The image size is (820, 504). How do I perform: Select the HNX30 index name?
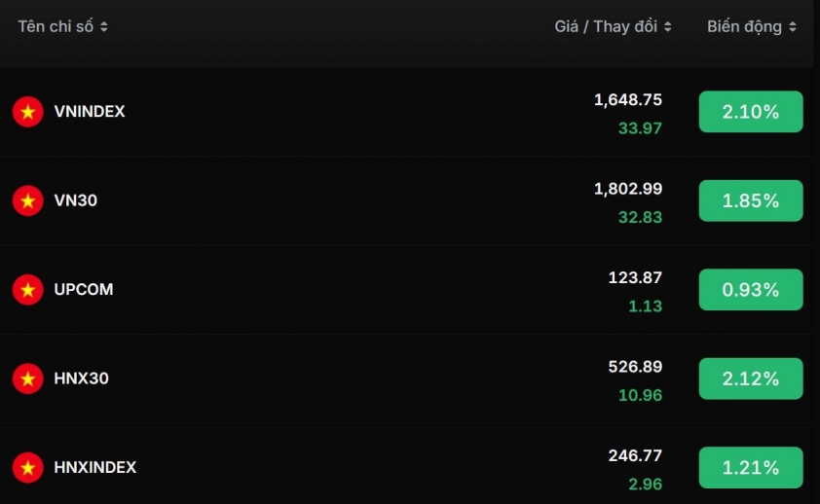tap(82, 378)
